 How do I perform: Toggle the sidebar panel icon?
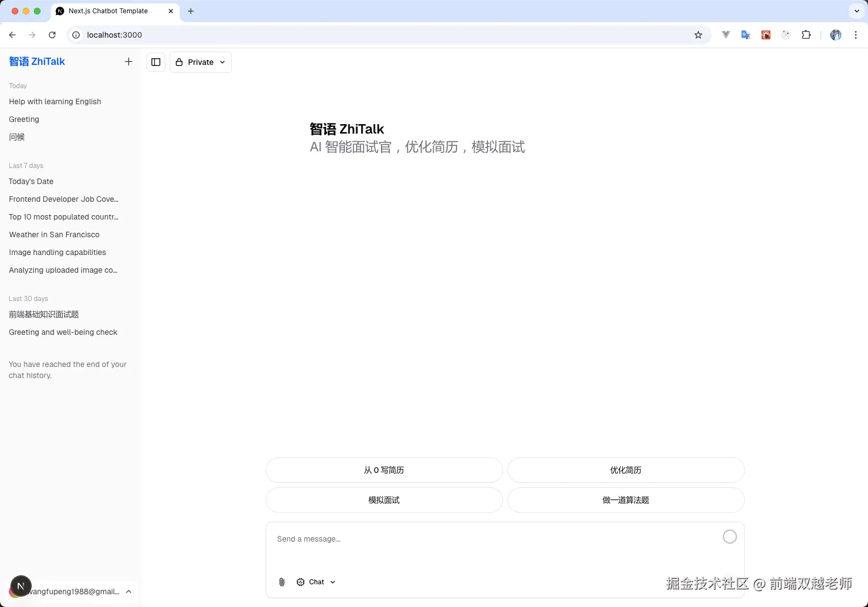click(156, 62)
